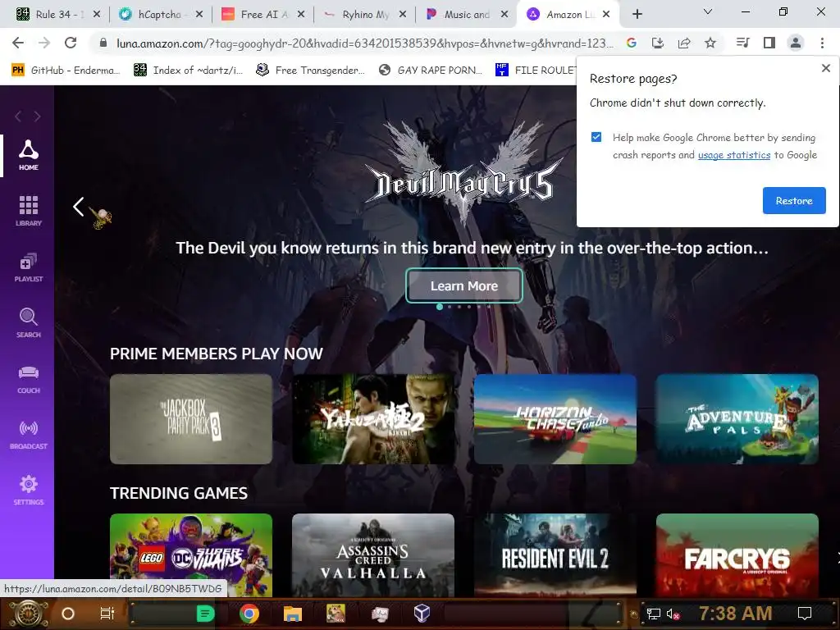840x630 pixels.
Task: Open the usage statistics link
Action: click(x=734, y=155)
